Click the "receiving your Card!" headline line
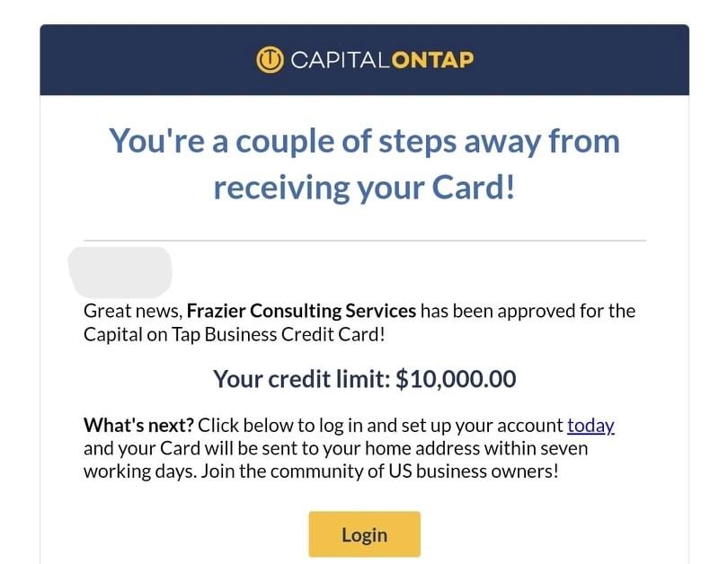The image size is (728, 564). tap(364, 187)
